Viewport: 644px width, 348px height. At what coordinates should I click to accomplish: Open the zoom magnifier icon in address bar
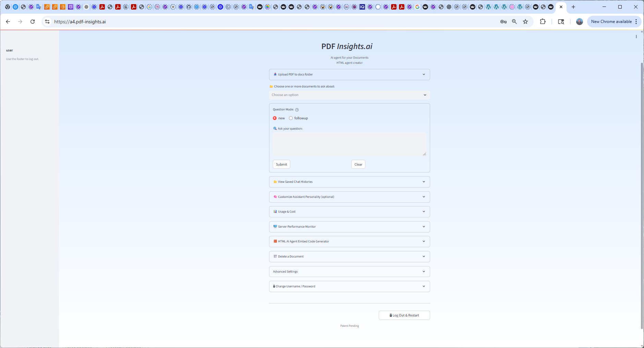(x=514, y=22)
